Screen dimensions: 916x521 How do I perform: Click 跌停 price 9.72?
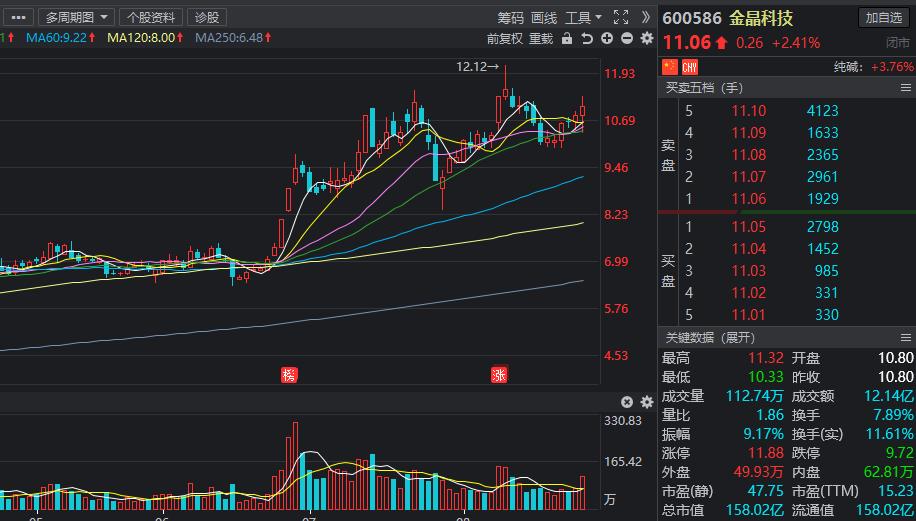900,453
